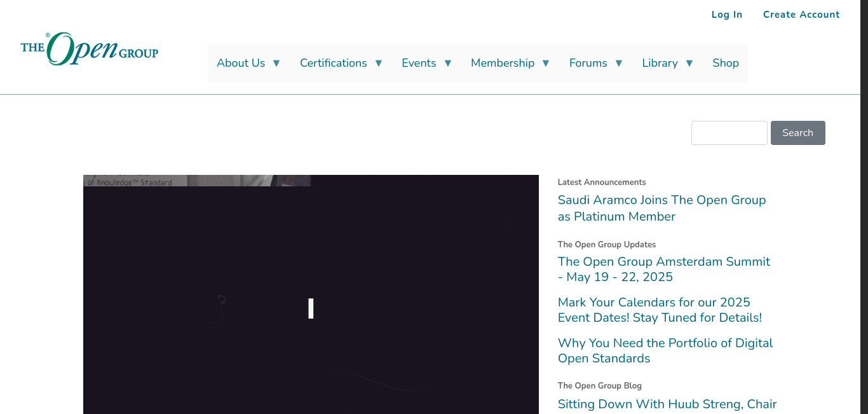868x414 pixels.
Task: Open The Open Group Amsterdam Summit link
Action: click(x=664, y=269)
